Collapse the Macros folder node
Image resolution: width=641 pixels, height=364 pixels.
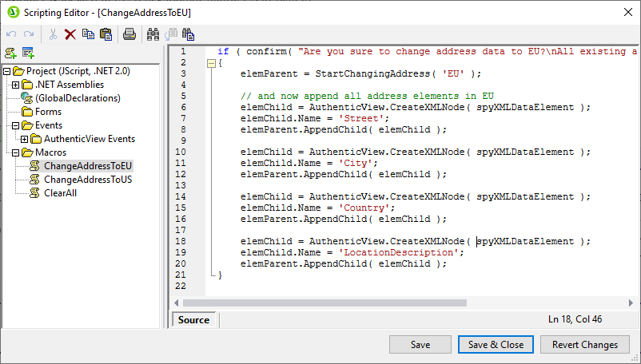[15, 152]
